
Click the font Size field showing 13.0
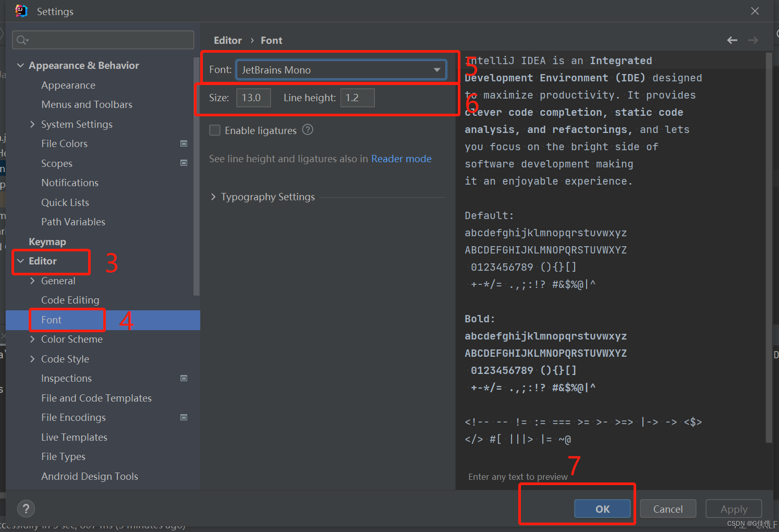(x=253, y=98)
